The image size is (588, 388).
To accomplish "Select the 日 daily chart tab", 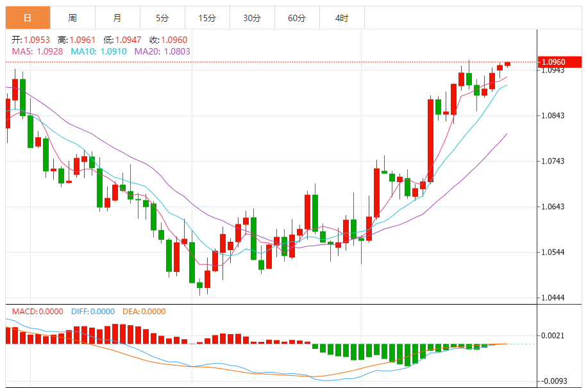I will [x=28, y=17].
